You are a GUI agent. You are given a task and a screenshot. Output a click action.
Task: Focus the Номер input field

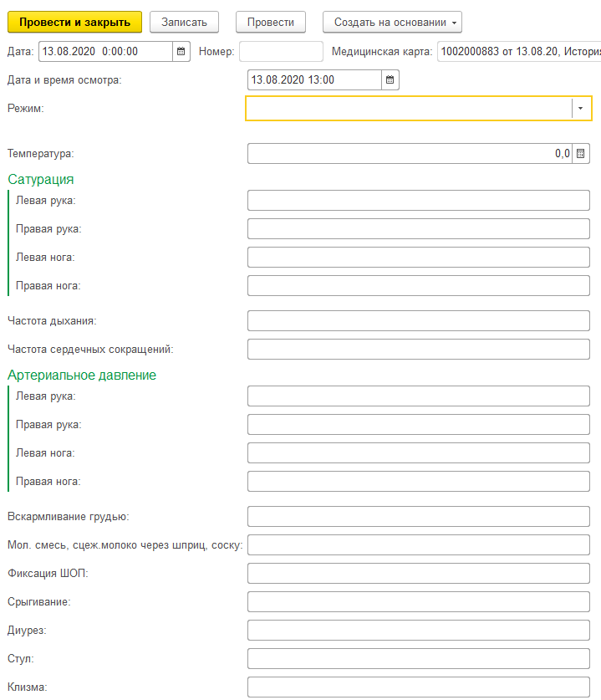[x=281, y=51]
